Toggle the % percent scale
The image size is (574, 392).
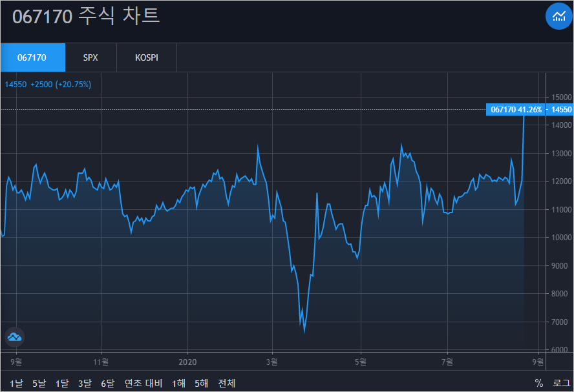pos(539,383)
